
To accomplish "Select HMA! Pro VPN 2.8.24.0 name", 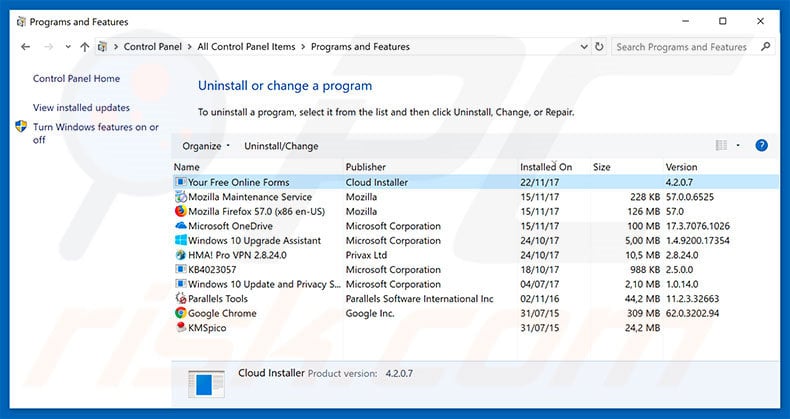I will [x=237, y=255].
